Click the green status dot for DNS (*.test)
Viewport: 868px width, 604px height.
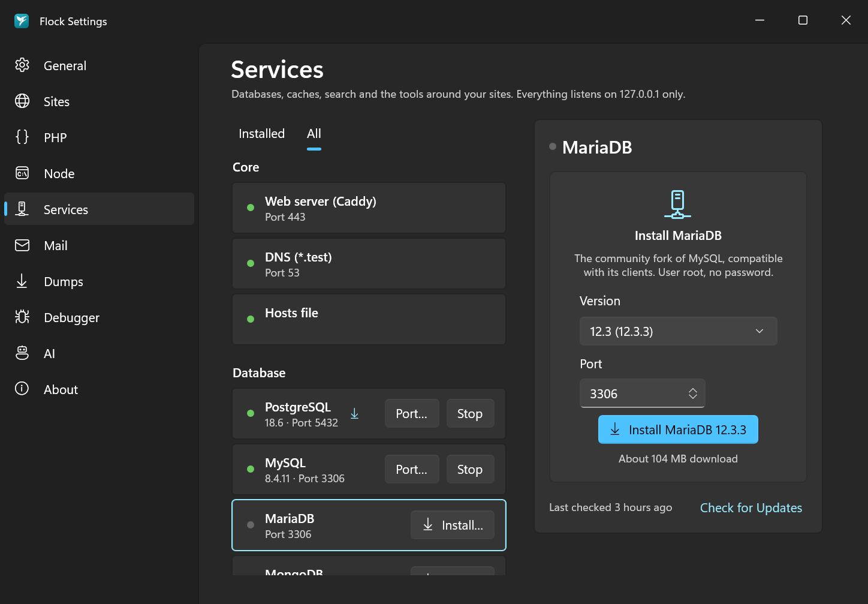251,263
